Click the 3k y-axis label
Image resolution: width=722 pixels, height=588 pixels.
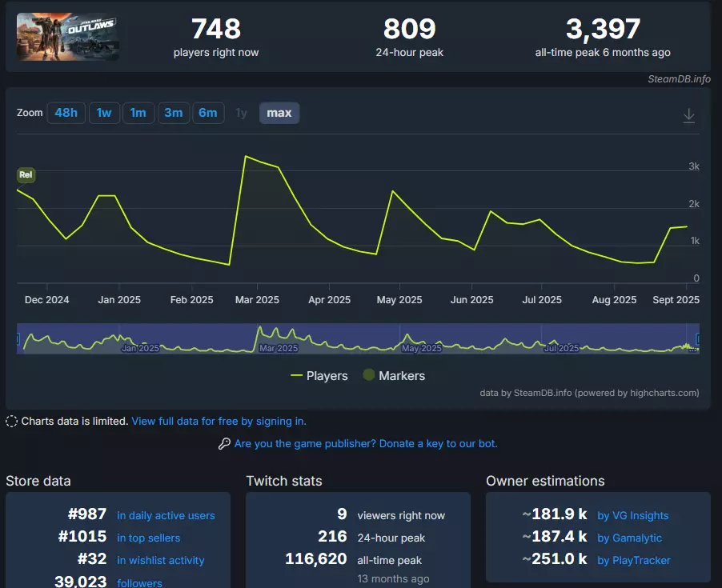(x=694, y=166)
